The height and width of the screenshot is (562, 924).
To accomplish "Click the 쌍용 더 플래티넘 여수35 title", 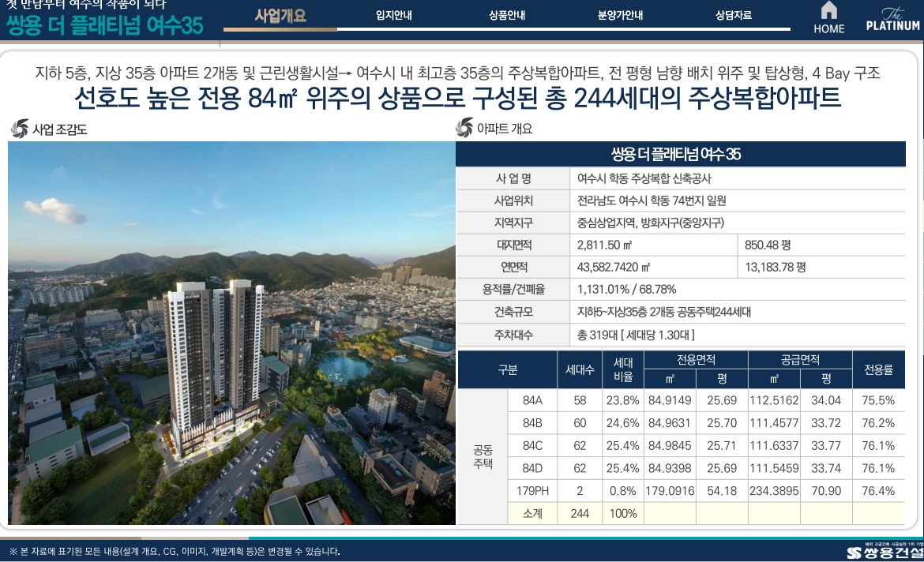I will pos(105,26).
